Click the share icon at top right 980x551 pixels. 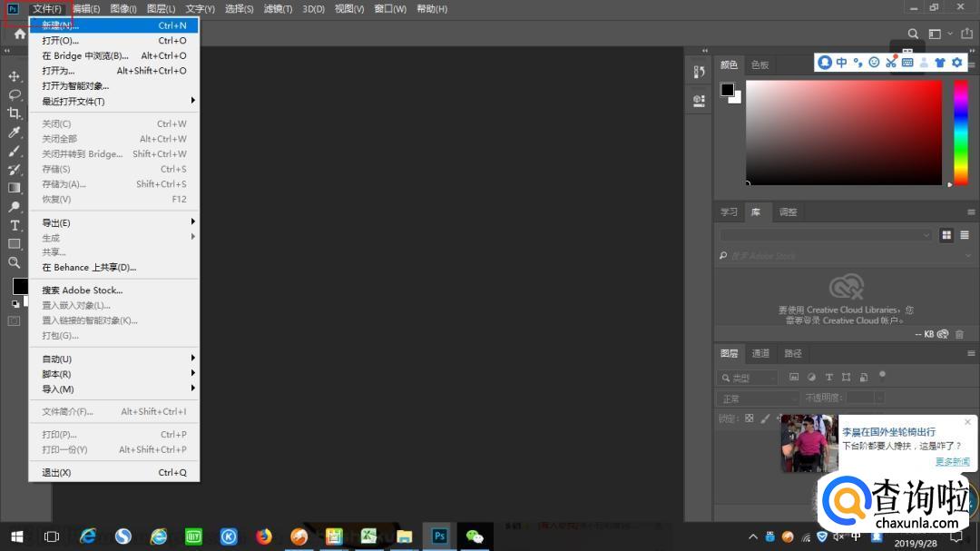(x=967, y=34)
